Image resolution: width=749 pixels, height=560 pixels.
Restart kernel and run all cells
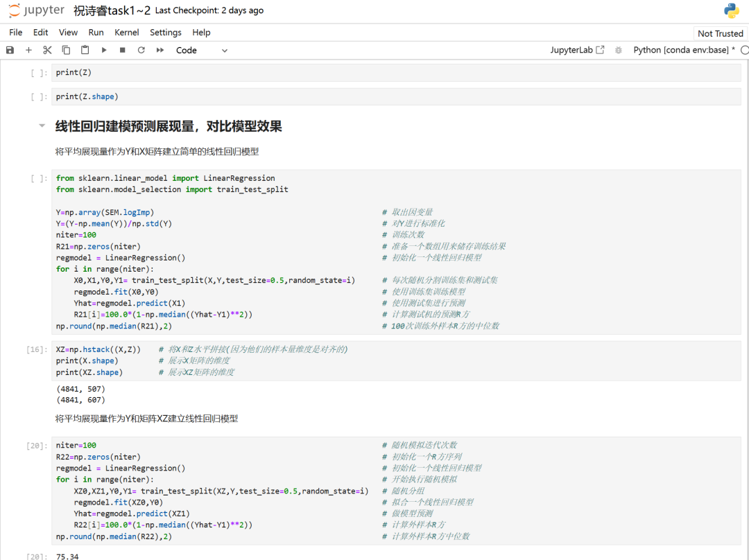160,50
